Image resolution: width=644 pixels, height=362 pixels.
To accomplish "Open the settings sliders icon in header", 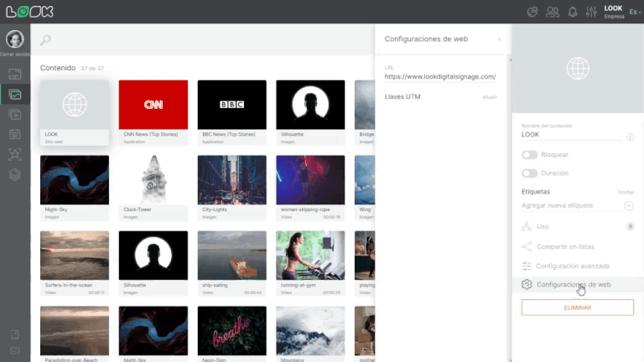I will [x=591, y=12].
